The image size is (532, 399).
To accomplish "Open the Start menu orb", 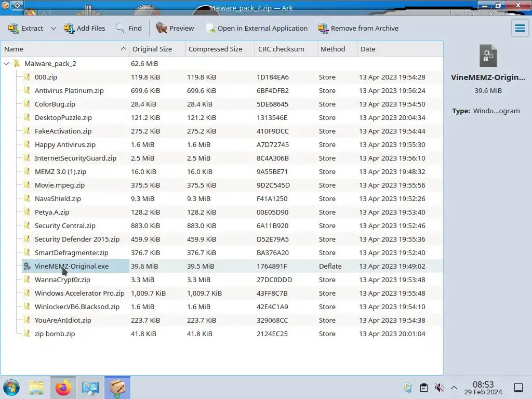I will 11,388.
